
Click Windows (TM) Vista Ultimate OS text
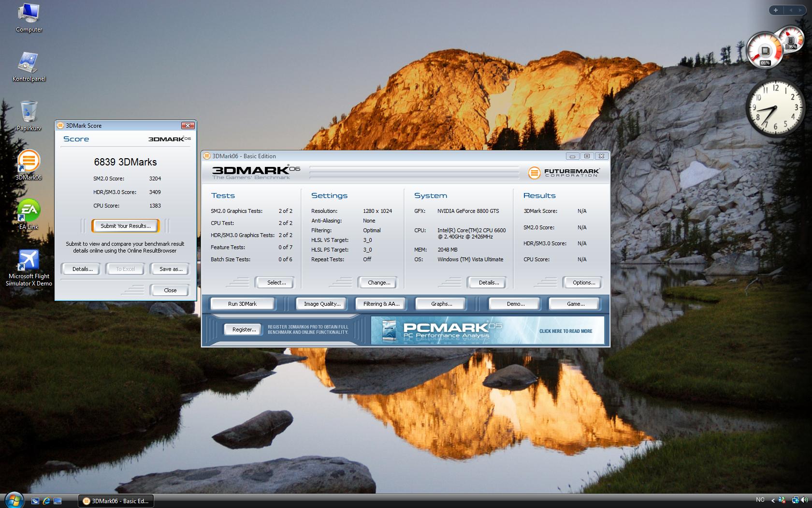[470, 259]
